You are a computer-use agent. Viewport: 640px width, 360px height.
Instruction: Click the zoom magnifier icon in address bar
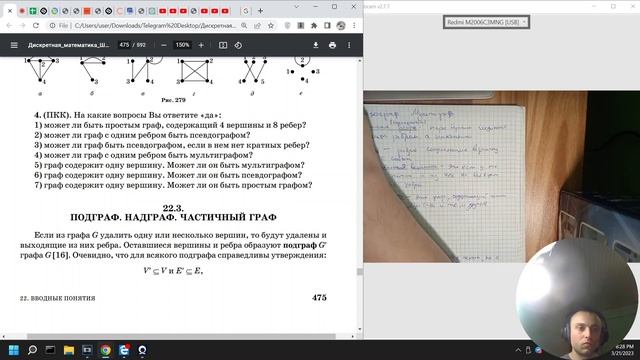tap(244, 25)
